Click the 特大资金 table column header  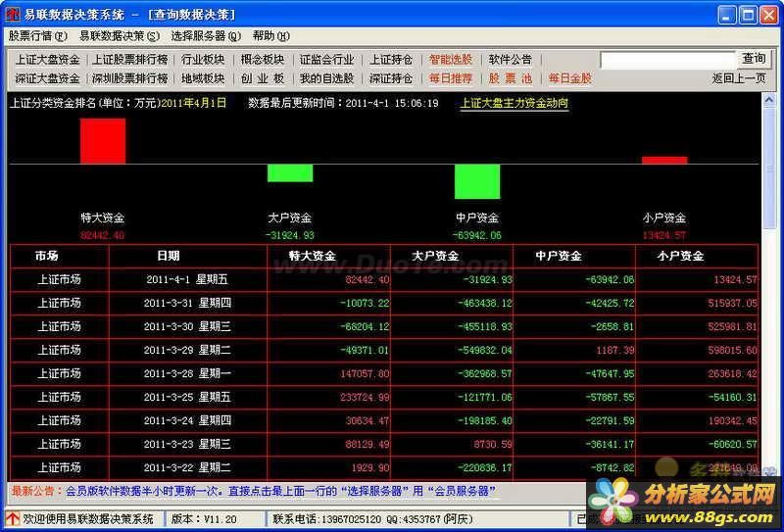pyautogui.click(x=312, y=256)
